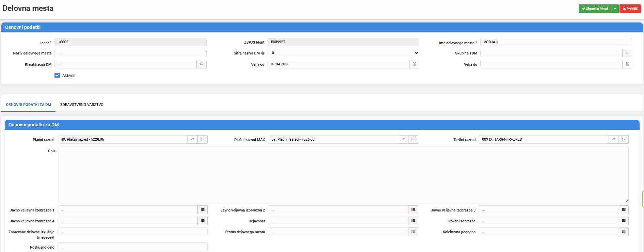This screenshot has width=644, height=252.
Task: Click the Ident field showing 10002
Action: pyautogui.click(x=130, y=42)
